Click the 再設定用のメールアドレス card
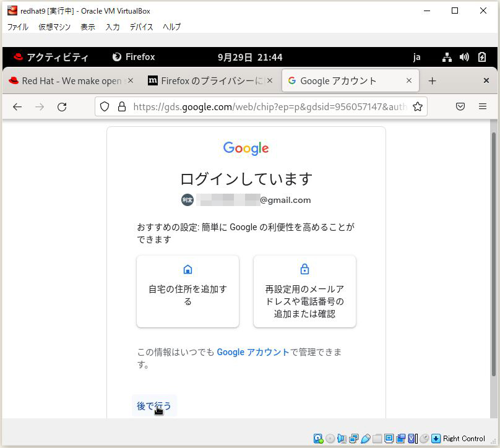The height and width of the screenshot is (448, 500). tap(304, 291)
